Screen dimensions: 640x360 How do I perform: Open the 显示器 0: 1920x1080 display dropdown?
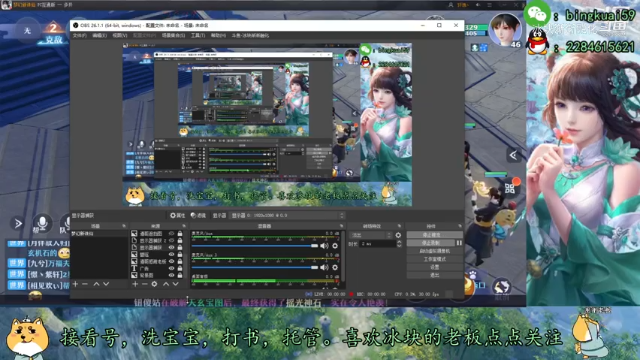point(288,215)
